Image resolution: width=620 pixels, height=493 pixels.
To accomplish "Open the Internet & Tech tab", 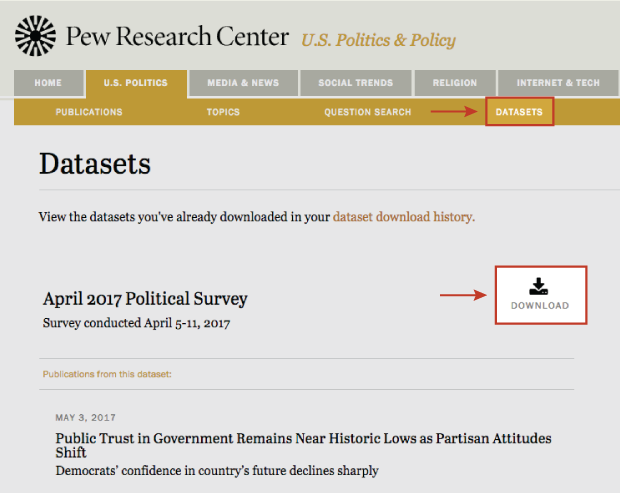I will pos(558,83).
